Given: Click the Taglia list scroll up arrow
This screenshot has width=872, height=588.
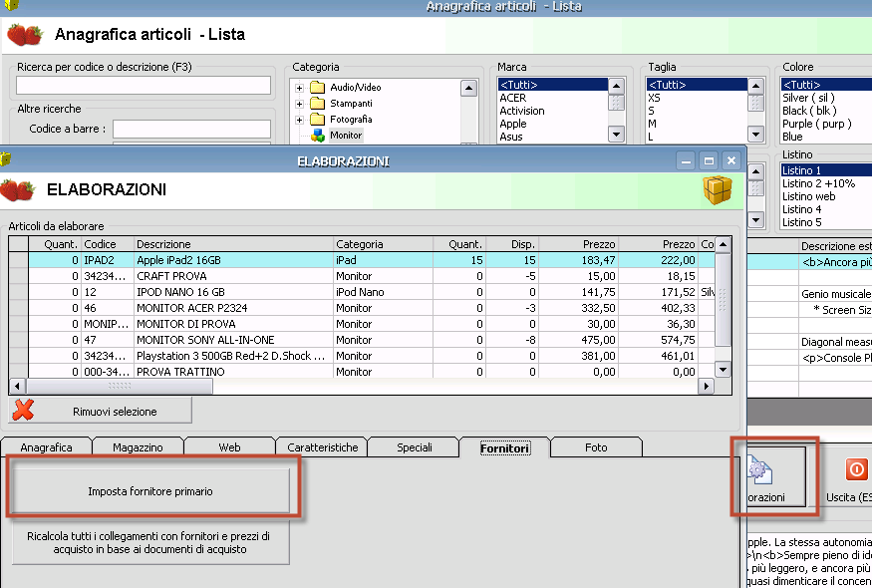Looking at the screenshot, I should [755, 87].
